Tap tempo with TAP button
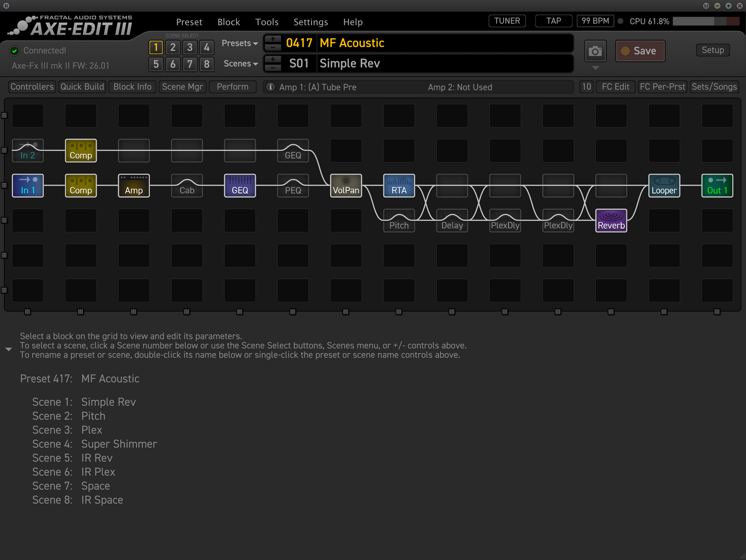Viewport: 746px width, 560px height. pyautogui.click(x=554, y=21)
